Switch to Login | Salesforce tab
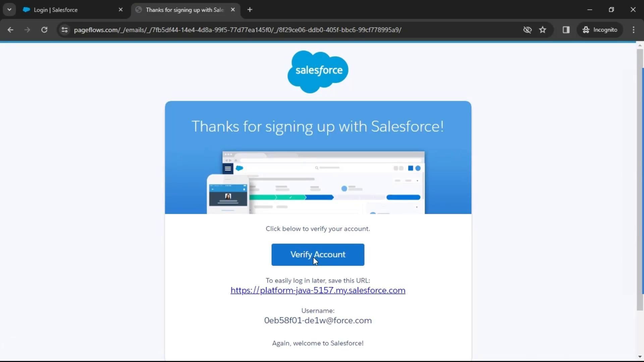Image resolution: width=644 pixels, height=362 pixels. [x=67, y=10]
